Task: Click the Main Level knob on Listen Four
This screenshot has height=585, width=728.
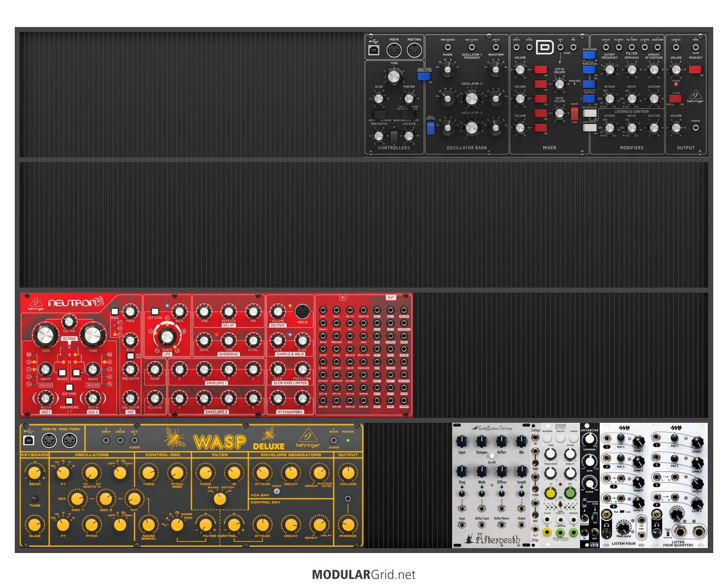Action: (x=623, y=526)
